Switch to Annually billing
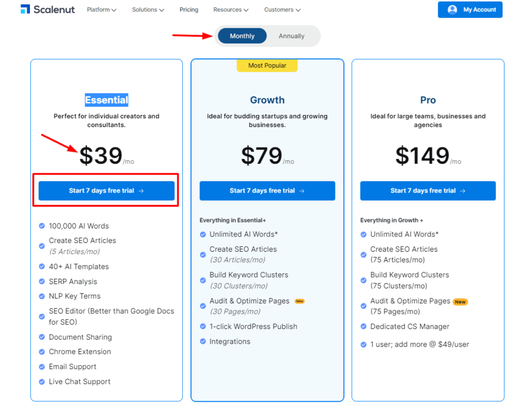 [x=291, y=36]
